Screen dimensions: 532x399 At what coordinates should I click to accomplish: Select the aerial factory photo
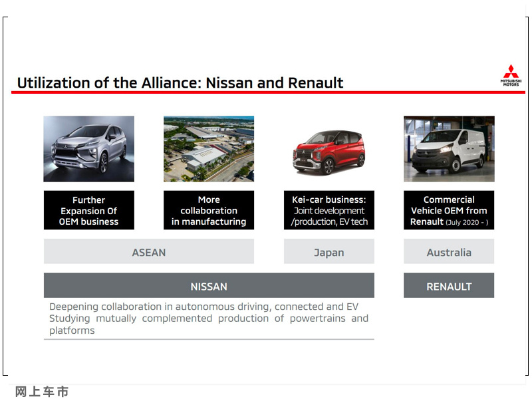tap(209, 149)
